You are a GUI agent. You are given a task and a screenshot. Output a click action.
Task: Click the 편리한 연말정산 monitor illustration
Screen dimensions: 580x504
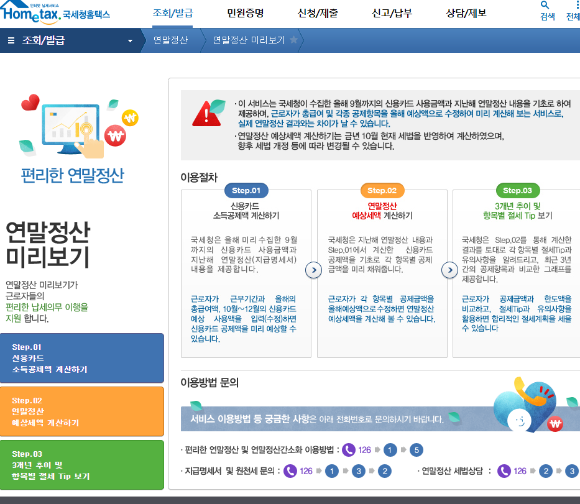point(79,126)
